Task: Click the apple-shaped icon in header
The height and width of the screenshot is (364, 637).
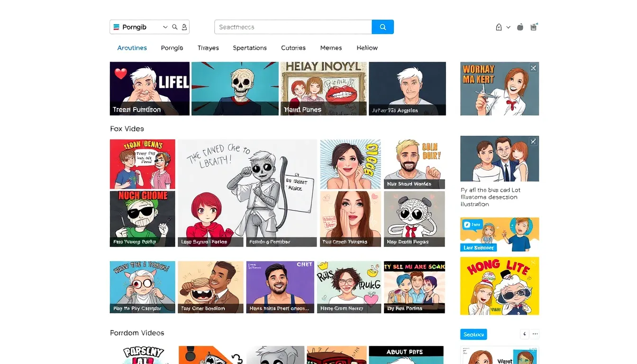Action: [x=520, y=27]
